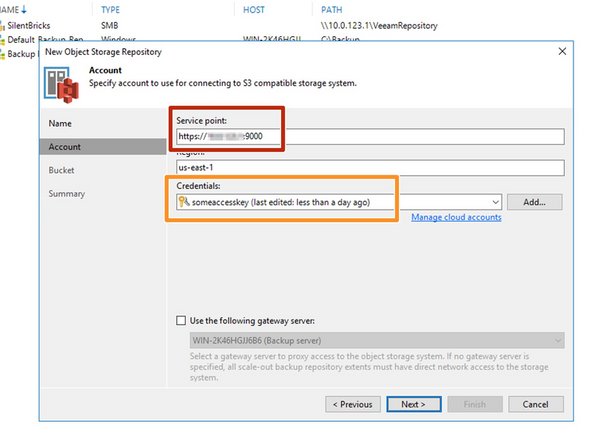Select the Account wizard step
This screenshot has width=592, height=444.
coord(103,147)
